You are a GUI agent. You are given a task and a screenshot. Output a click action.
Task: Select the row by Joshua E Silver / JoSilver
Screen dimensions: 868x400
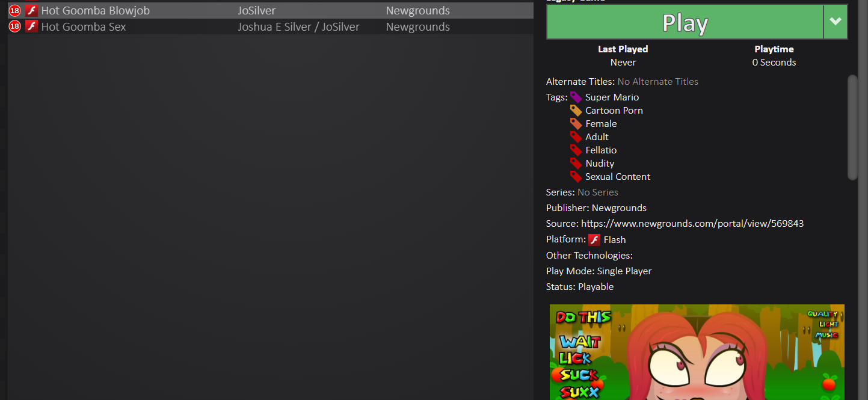pyautogui.click(x=271, y=26)
